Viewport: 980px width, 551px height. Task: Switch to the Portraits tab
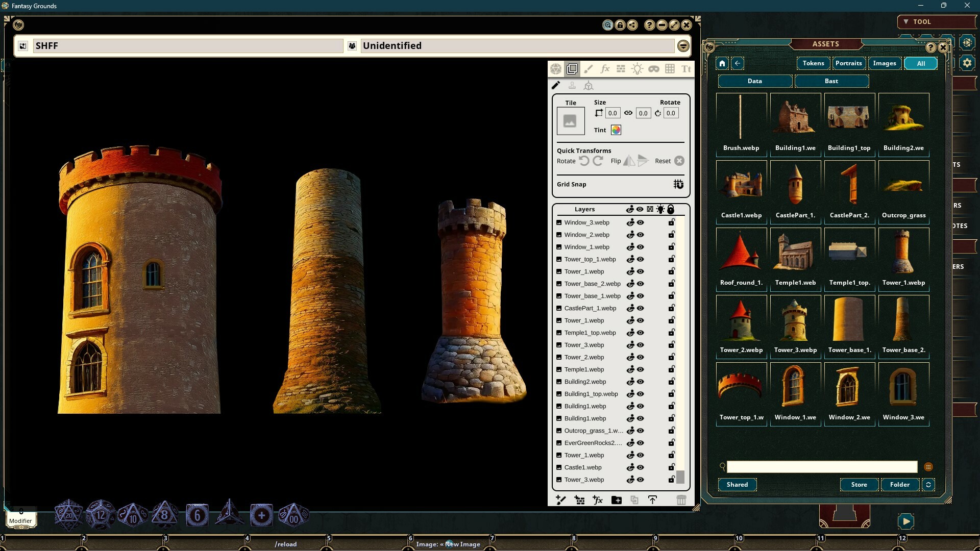coord(848,63)
